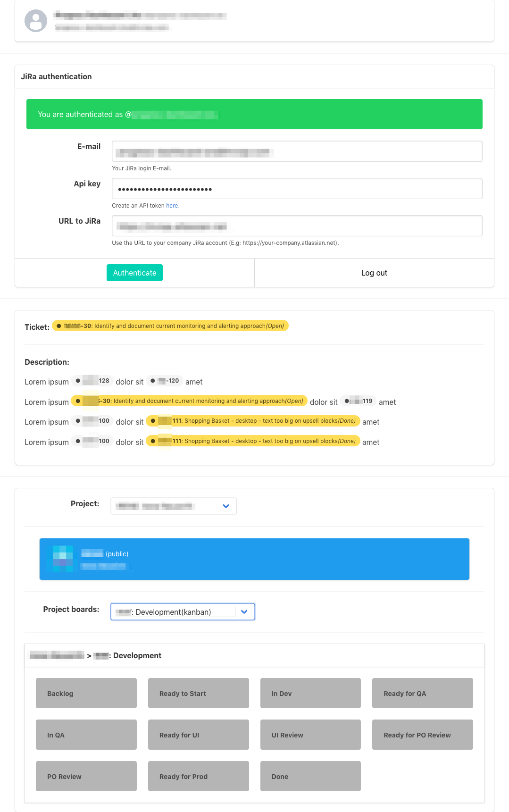Click the yellow ticket badge beside the Ticket label
The image size is (509, 812).
(x=170, y=326)
